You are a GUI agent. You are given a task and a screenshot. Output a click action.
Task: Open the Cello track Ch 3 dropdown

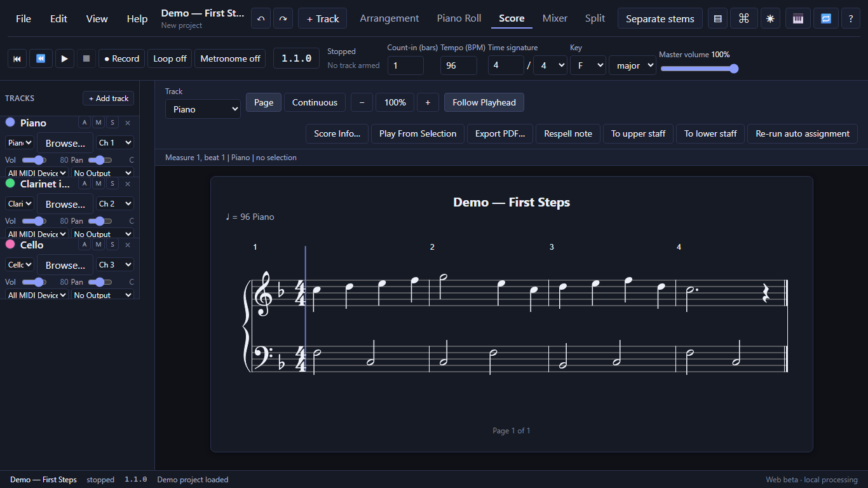[115, 265]
